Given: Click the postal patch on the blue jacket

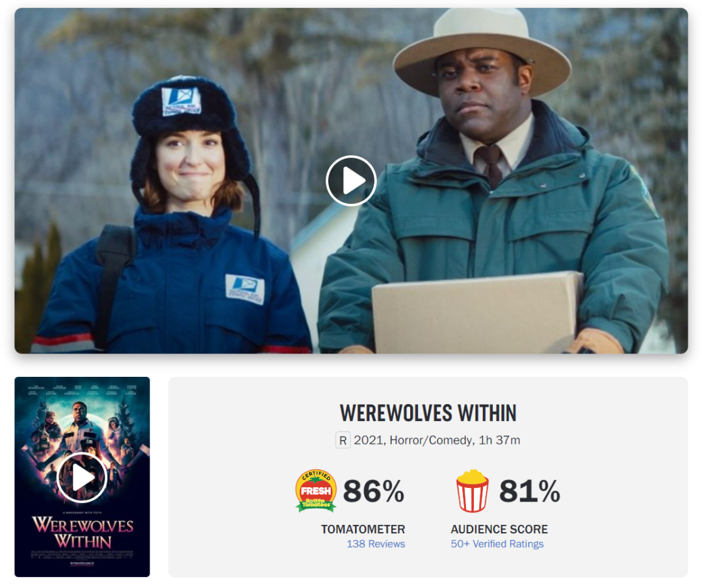Looking at the screenshot, I should tap(244, 289).
